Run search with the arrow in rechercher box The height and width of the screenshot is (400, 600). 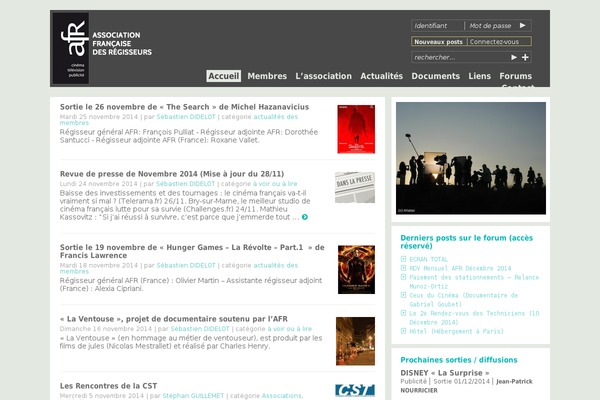point(514,57)
